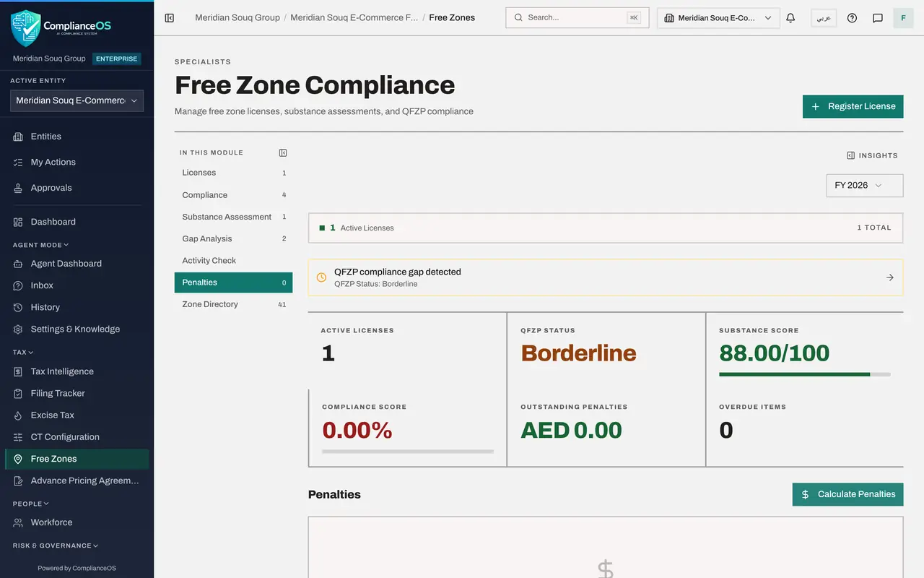924x578 pixels.
Task: Open the help question mark icon
Action: pyautogui.click(x=852, y=18)
